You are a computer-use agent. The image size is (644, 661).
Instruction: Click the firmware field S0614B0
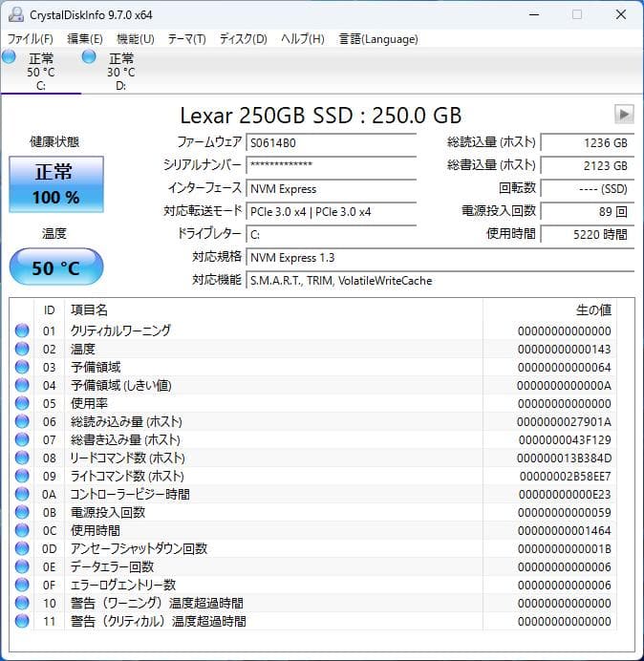332,142
